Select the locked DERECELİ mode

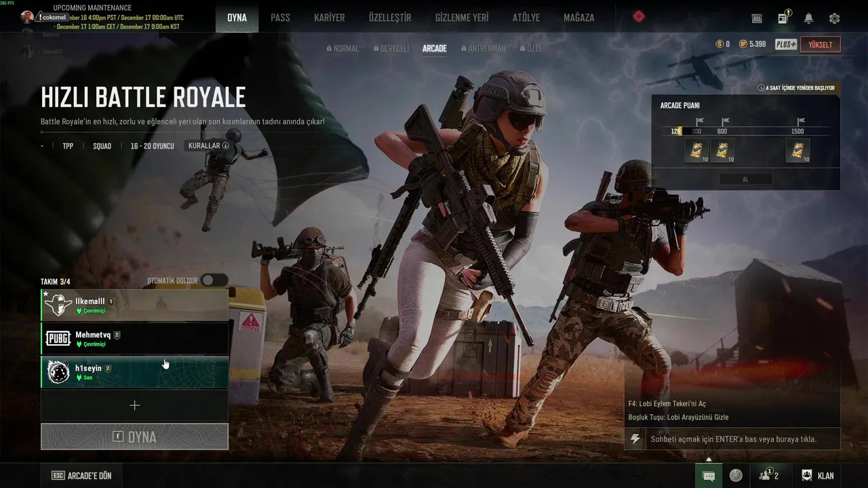click(391, 49)
